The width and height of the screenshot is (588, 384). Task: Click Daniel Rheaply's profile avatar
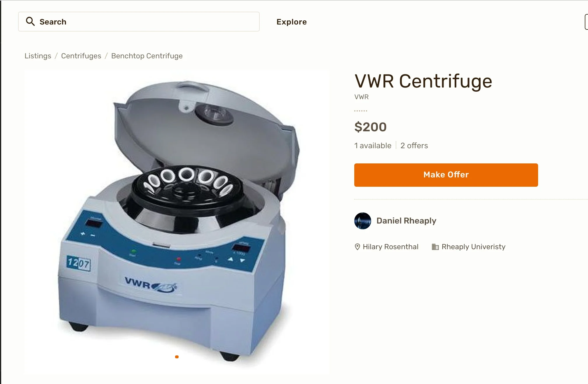click(362, 221)
